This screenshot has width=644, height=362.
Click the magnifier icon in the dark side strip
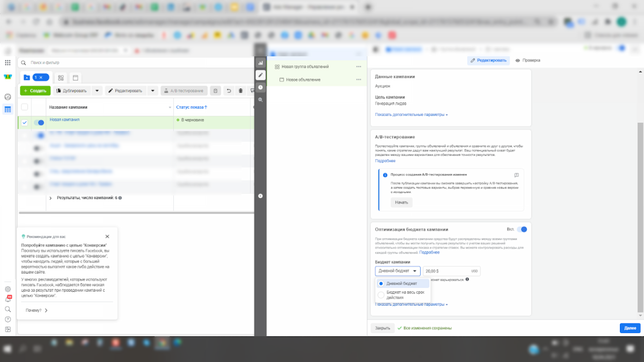(260, 100)
